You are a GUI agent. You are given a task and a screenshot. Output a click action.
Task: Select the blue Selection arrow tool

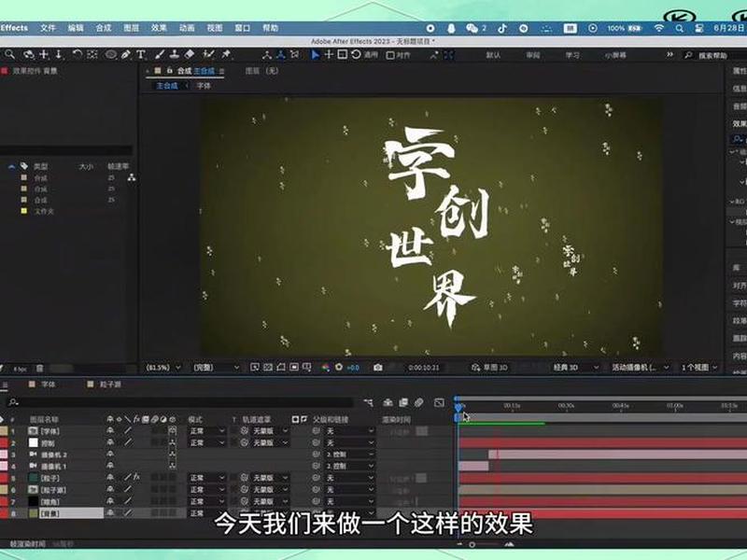coord(315,55)
